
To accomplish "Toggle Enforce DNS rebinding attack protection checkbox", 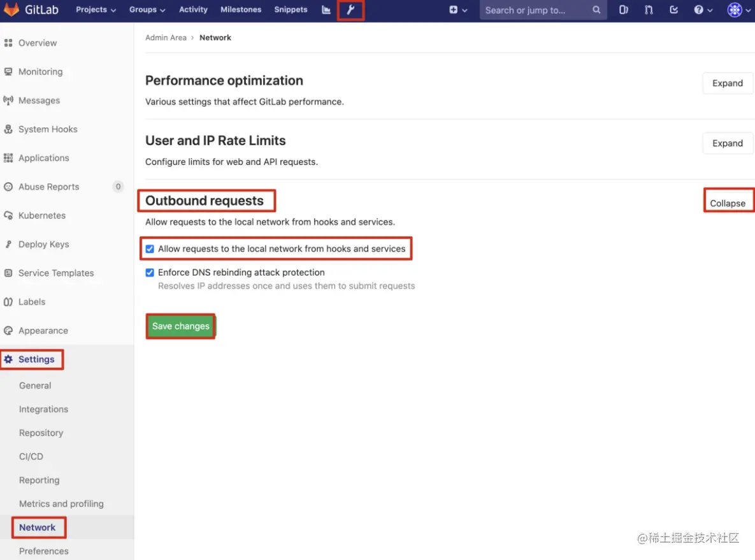I will pyautogui.click(x=150, y=273).
